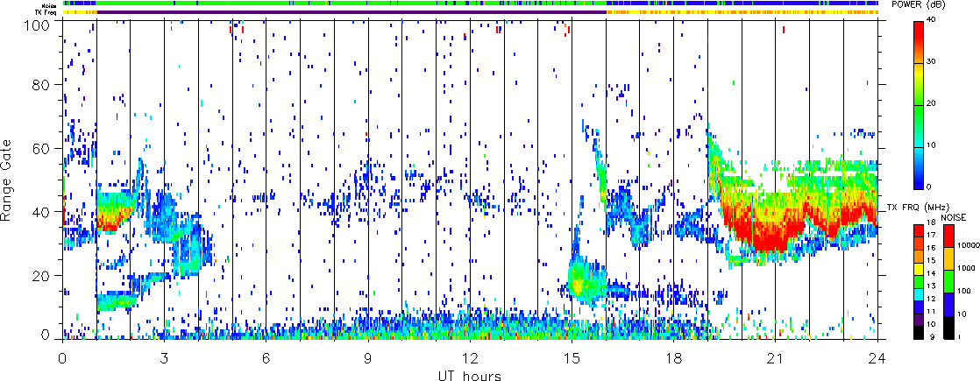
Task: Click the '1' label on the NOISE scale
Action: click(x=959, y=336)
